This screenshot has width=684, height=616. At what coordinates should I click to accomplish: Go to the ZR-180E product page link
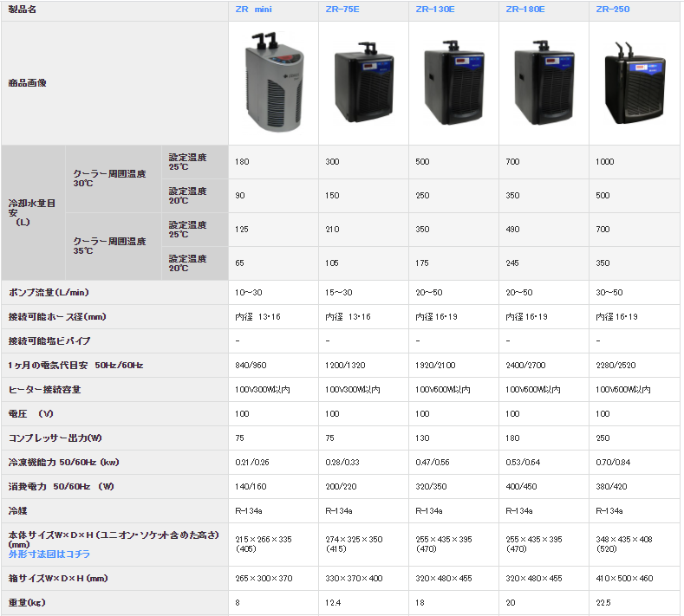pos(523,10)
